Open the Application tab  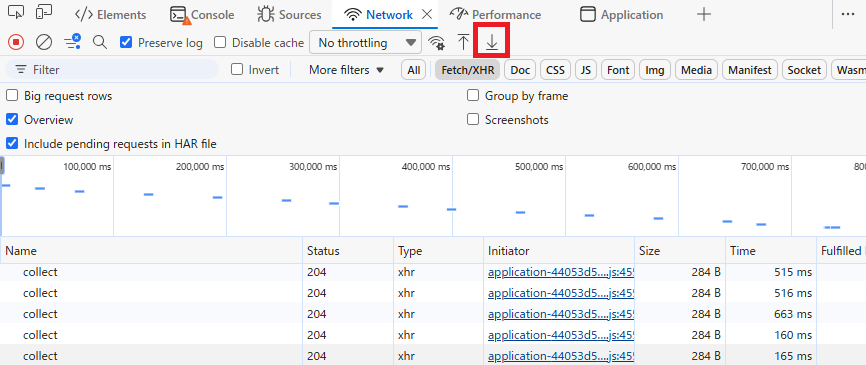pos(621,14)
